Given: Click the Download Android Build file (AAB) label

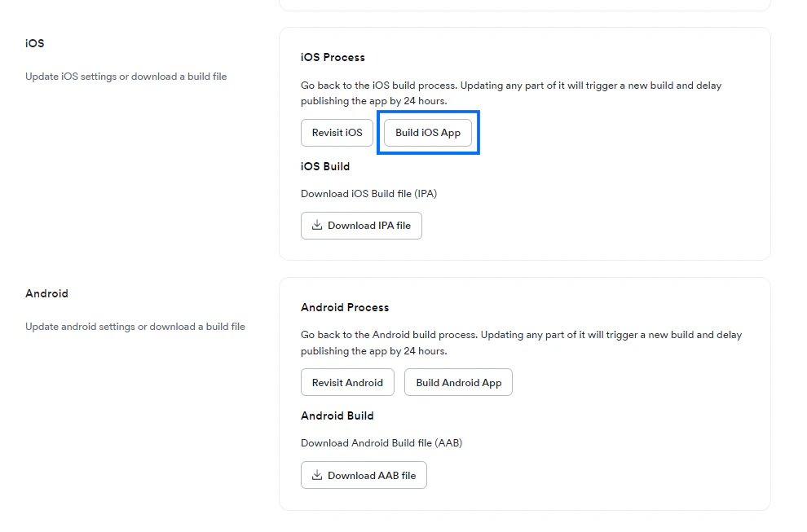Looking at the screenshot, I should point(381,442).
